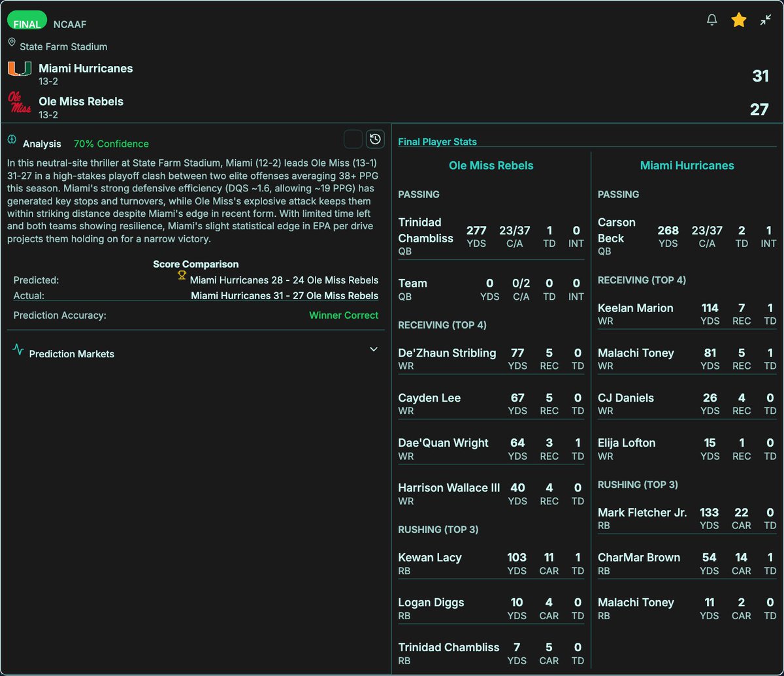
Task: Collapse the game card with arrows icon
Action: click(x=766, y=20)
